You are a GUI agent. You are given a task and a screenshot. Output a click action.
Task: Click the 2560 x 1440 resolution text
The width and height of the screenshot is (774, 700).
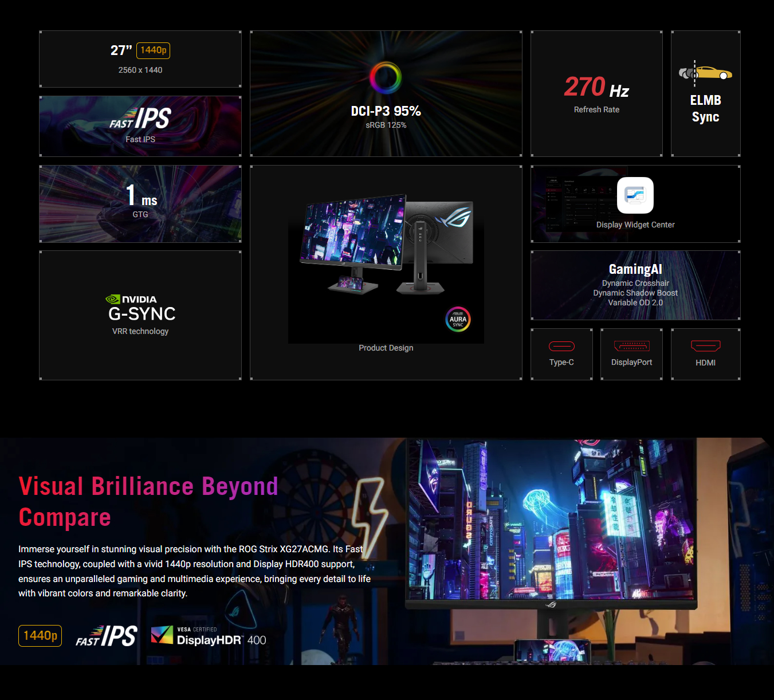(x=140, y=70)
